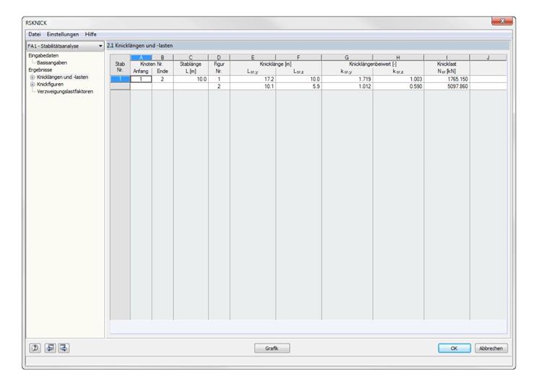Viewport: 549px width, 392px height.
Task: Expand the Knickfiguren tree node
Action: tap(33, 84)
